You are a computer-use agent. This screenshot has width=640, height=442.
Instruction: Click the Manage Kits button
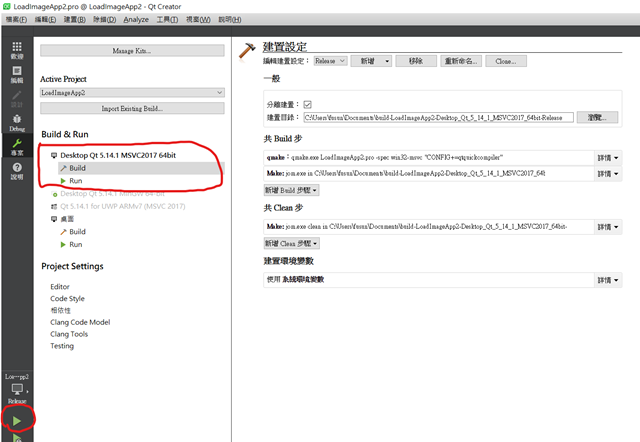132,51
